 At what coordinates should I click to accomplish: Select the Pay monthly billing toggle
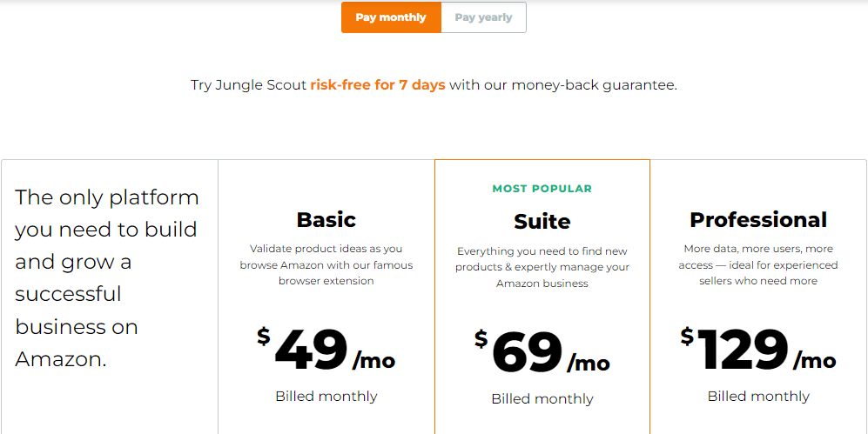pyautogui.click(x=391, y=17)
